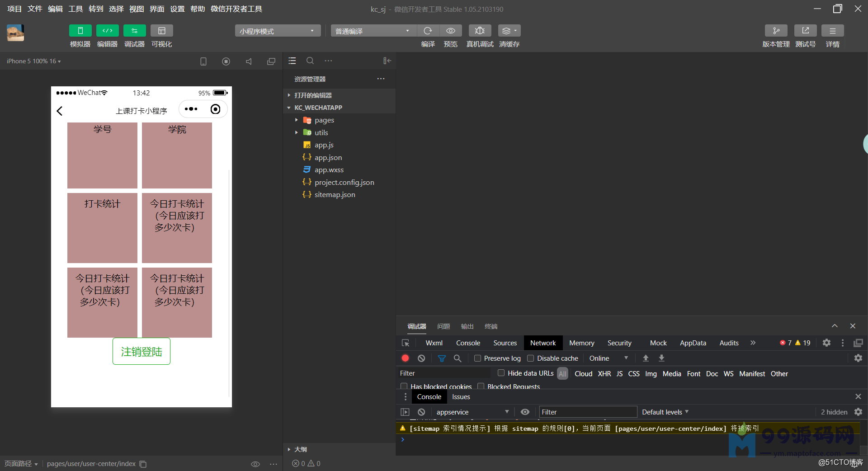Open project Details icon
Viewport: 868px width, 471px height.
point(832,31)
